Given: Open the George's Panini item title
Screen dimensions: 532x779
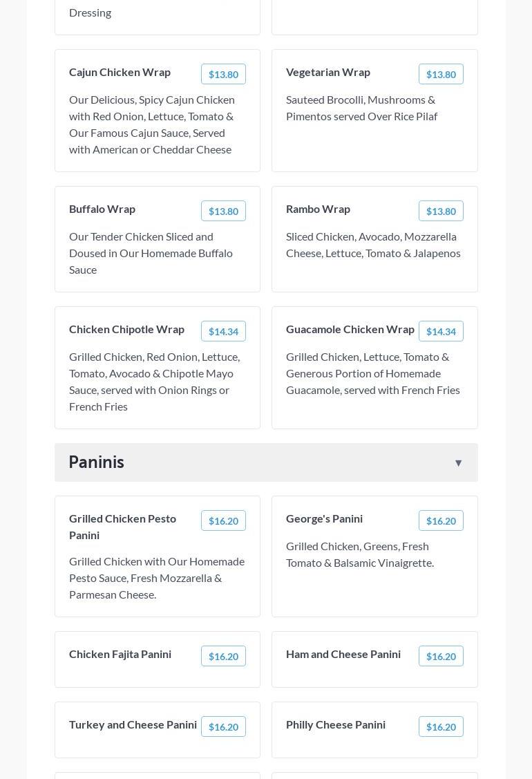Looking at the screenshot, I should 324,518.
